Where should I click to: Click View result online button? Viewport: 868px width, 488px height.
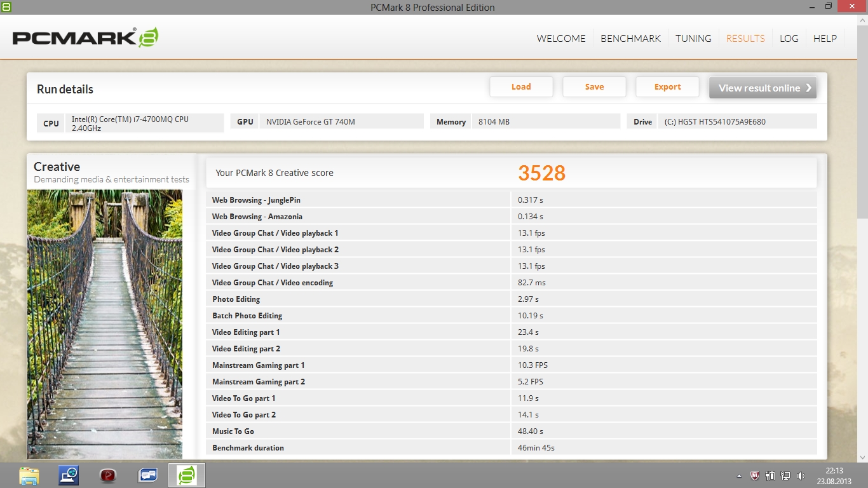(x=763, y=88)
